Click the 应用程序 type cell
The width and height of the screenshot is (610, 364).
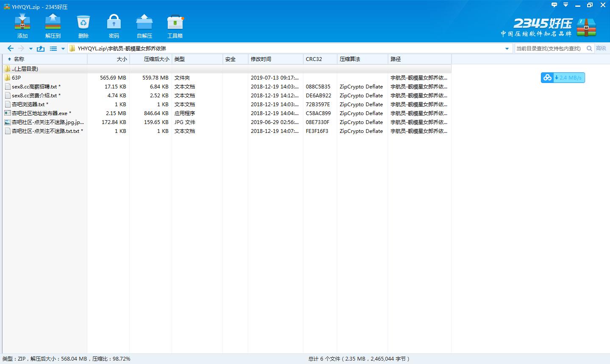[185, 113]
